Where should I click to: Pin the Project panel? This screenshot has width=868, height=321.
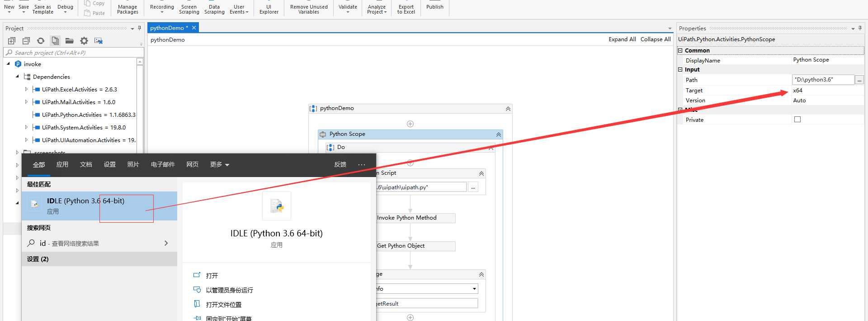click(x=139, y=28)
